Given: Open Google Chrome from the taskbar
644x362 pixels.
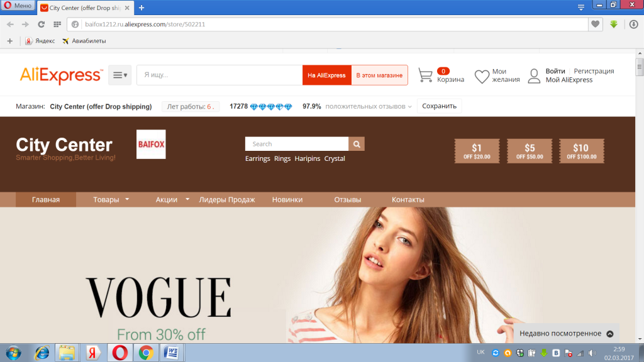Looking at the screenshot, I should pyautogui.click(x=146, y=353).
